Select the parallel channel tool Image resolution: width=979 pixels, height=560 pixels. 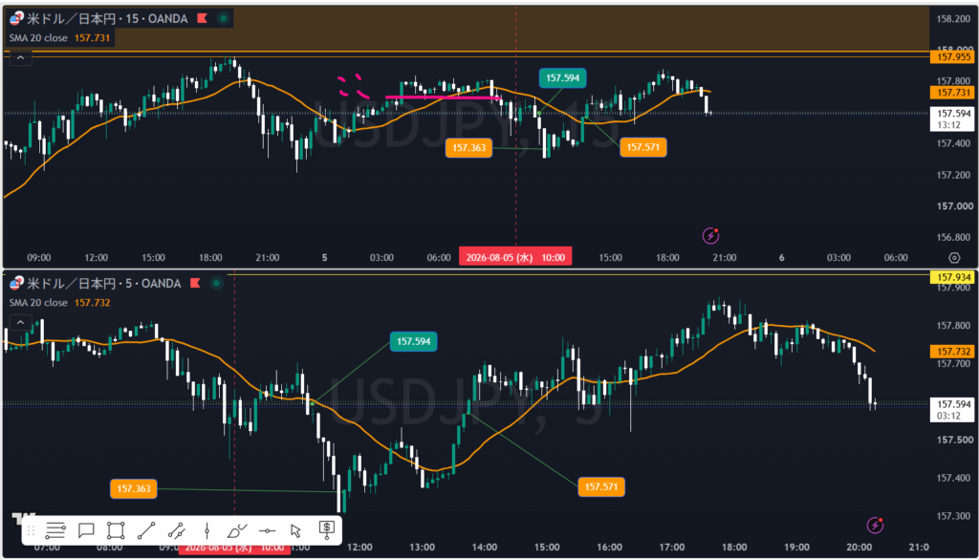(177, 530)
